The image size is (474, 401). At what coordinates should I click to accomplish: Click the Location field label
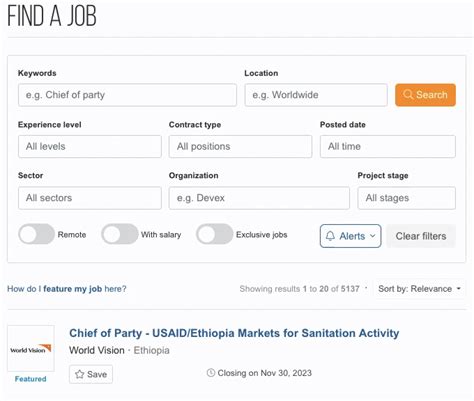261,73
